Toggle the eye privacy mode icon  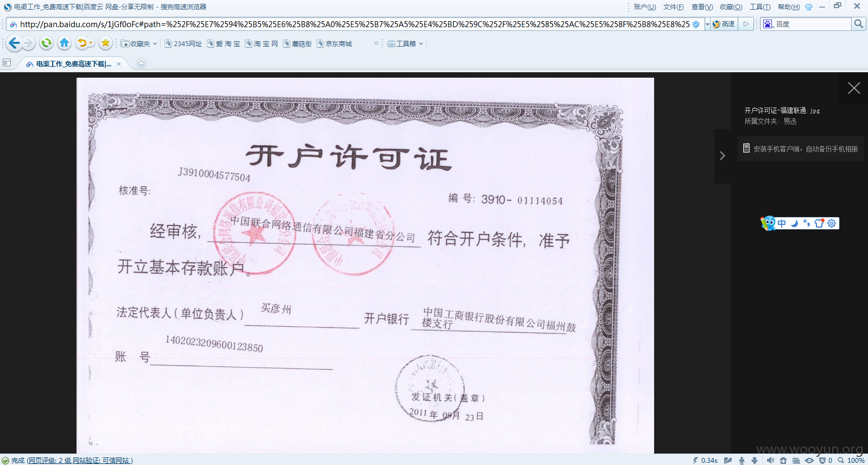809,460
